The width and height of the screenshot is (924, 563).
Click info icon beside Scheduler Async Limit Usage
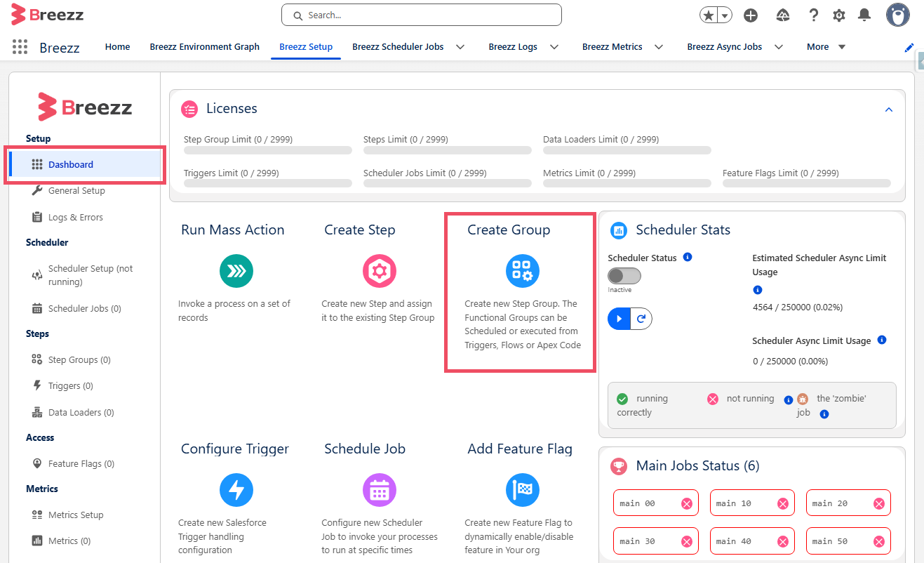pyautogui.click(x=882, y=340)
